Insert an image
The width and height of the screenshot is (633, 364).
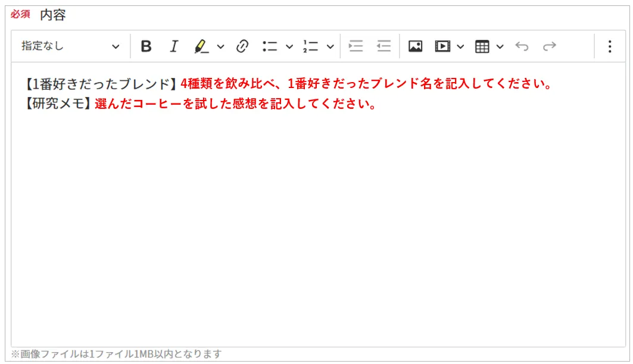pyautogui.click(x=415, y=46)
